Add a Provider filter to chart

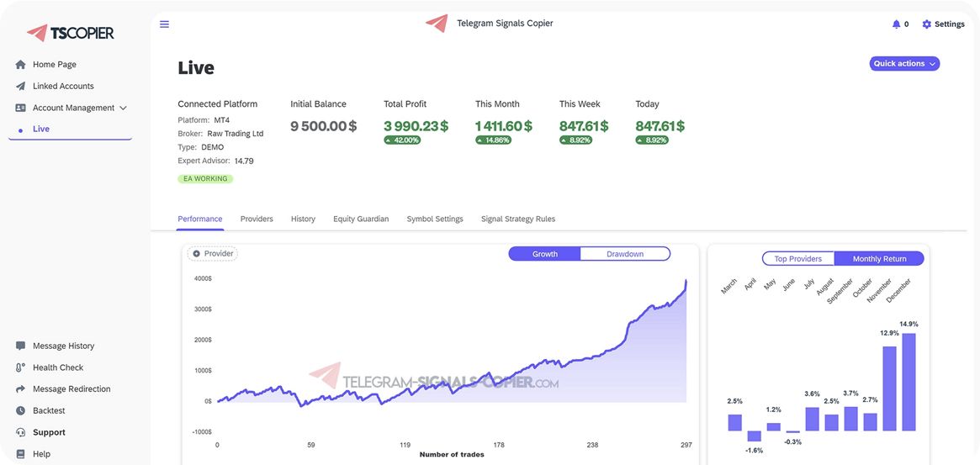(212, 253)
